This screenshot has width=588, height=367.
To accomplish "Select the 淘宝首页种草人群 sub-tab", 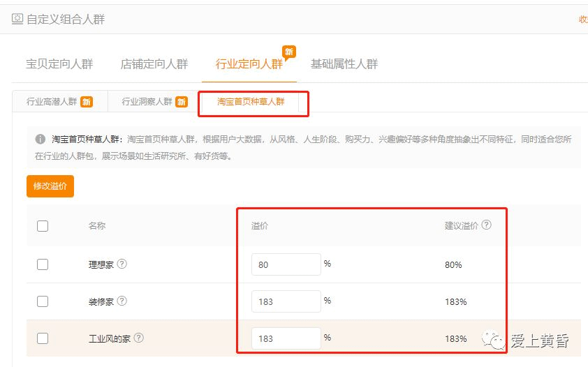I will (251, 102).
